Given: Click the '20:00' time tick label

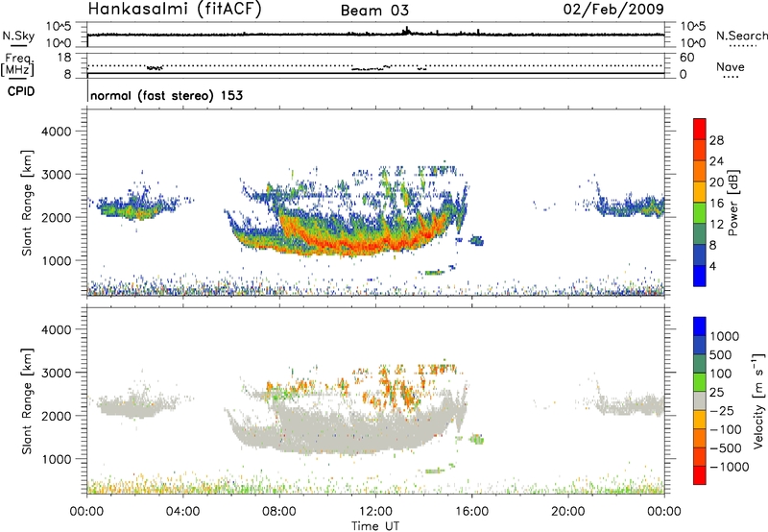Looking at the screenshot, I should pos(568,512).
